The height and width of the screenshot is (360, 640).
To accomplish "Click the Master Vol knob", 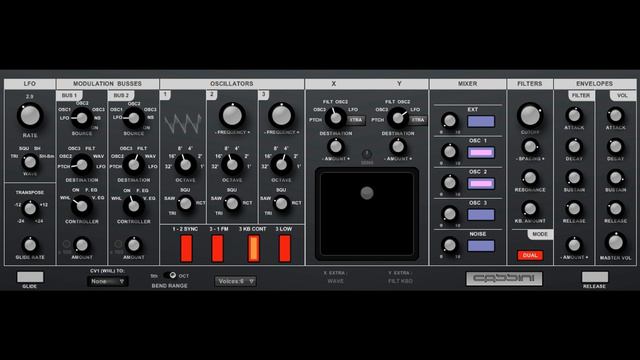I will pos(616,242).
